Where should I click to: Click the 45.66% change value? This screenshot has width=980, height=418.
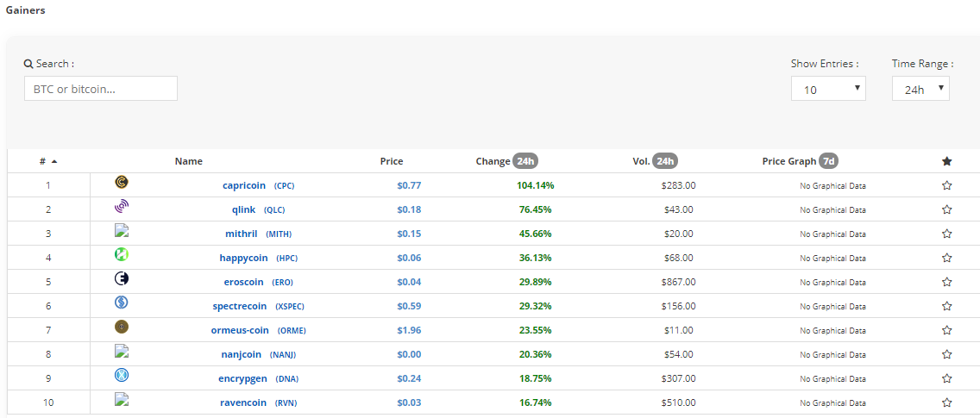pyautogui.click(x=535, y=234)
